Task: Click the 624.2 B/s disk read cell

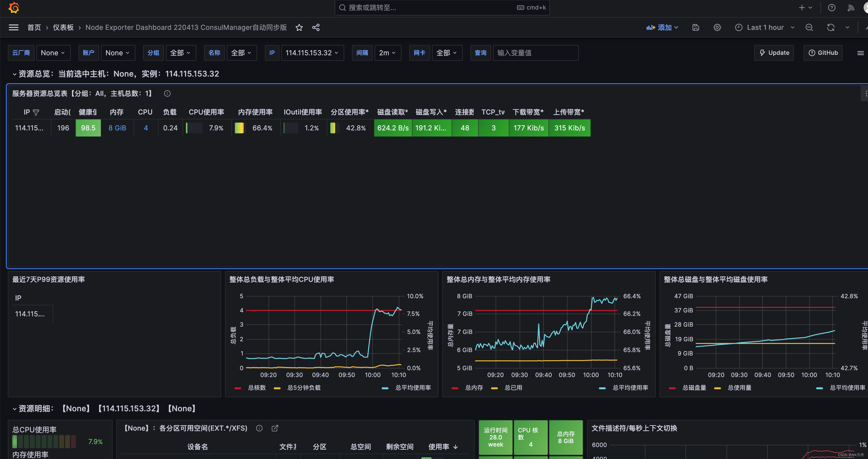Action: pyautogui.click(x=393, y=128)
